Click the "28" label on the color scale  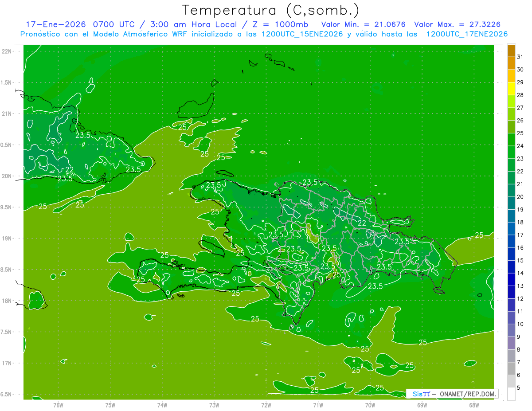520,95
